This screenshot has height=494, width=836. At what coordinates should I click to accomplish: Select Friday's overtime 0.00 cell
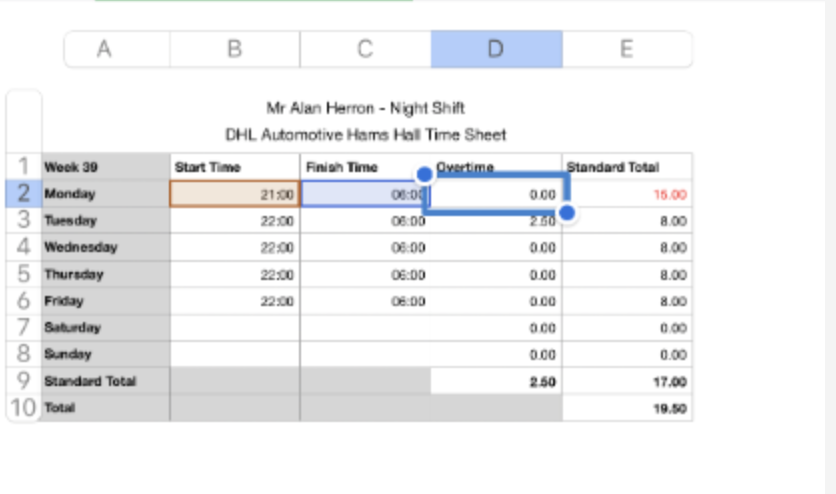[x=496, y=301]
